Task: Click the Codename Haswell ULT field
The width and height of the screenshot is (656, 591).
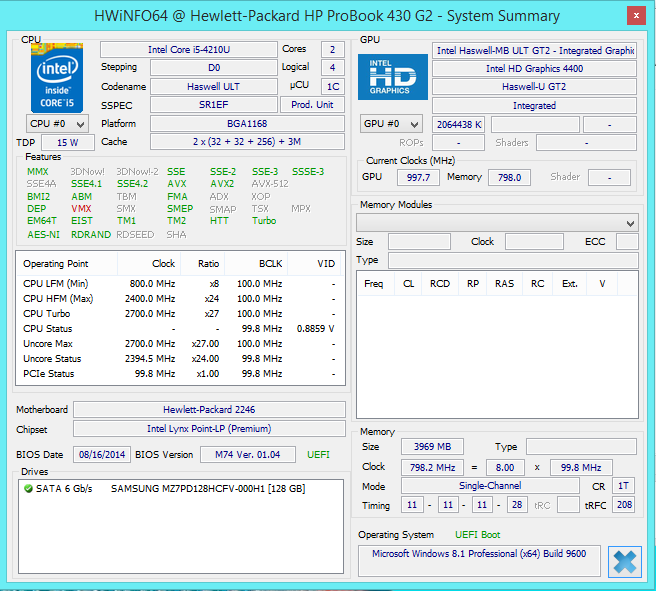Action: pyautogui.click(x=214, y=87)
